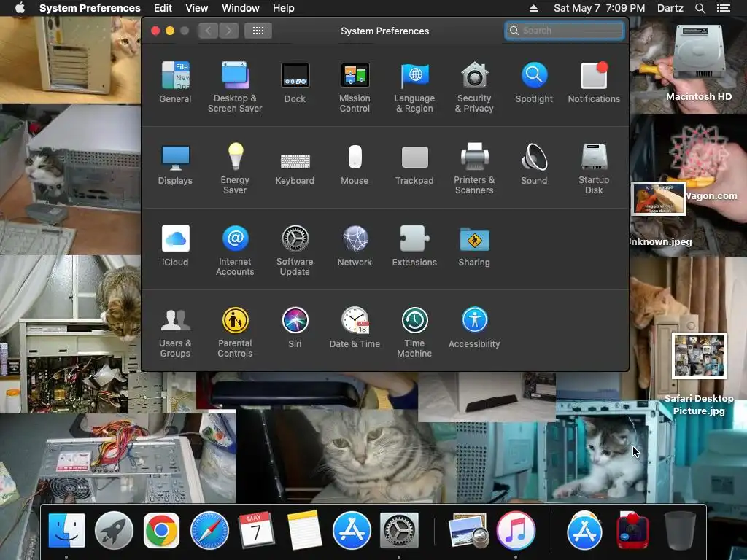The height and width of the screenshot is (560, 747).
Task: Open Network preferences pane
Action: click(355, 245)
